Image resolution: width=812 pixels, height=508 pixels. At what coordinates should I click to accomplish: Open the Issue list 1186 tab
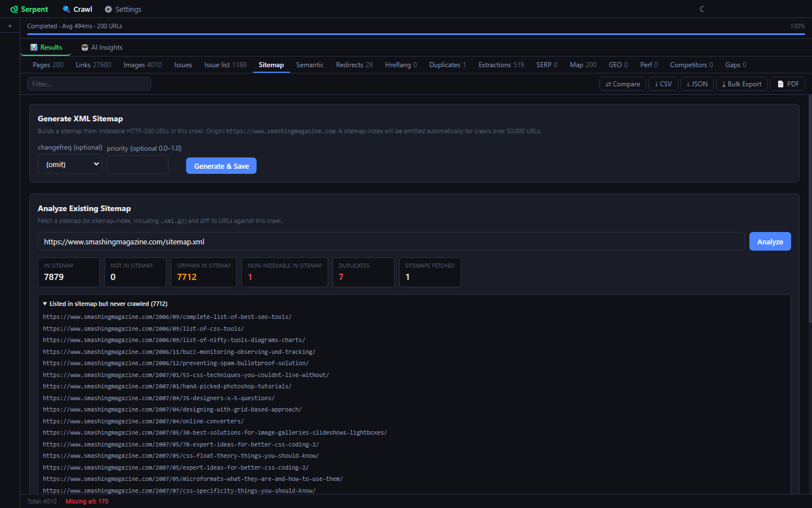point(226,65)
